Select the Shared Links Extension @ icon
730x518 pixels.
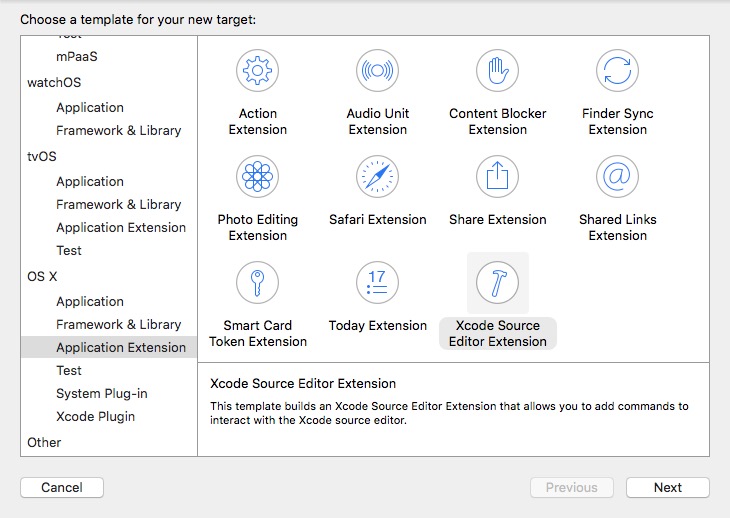[617, 177]
